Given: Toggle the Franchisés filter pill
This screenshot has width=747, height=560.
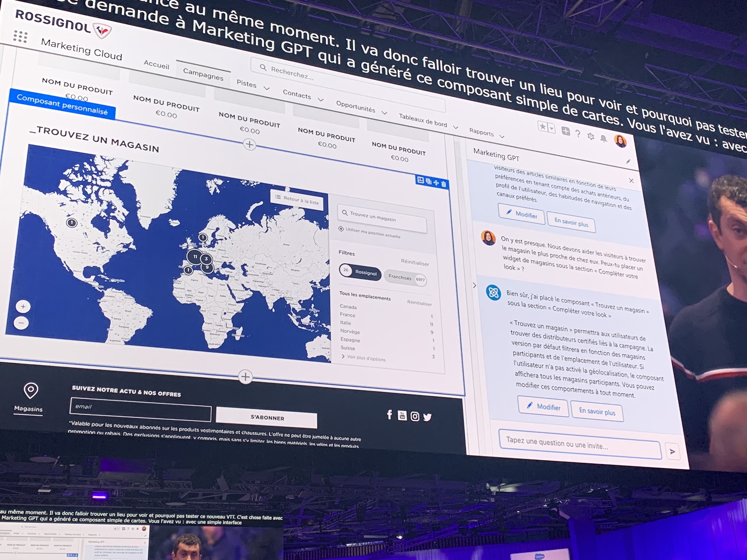Looking at the screenshot, I should 405,278.
